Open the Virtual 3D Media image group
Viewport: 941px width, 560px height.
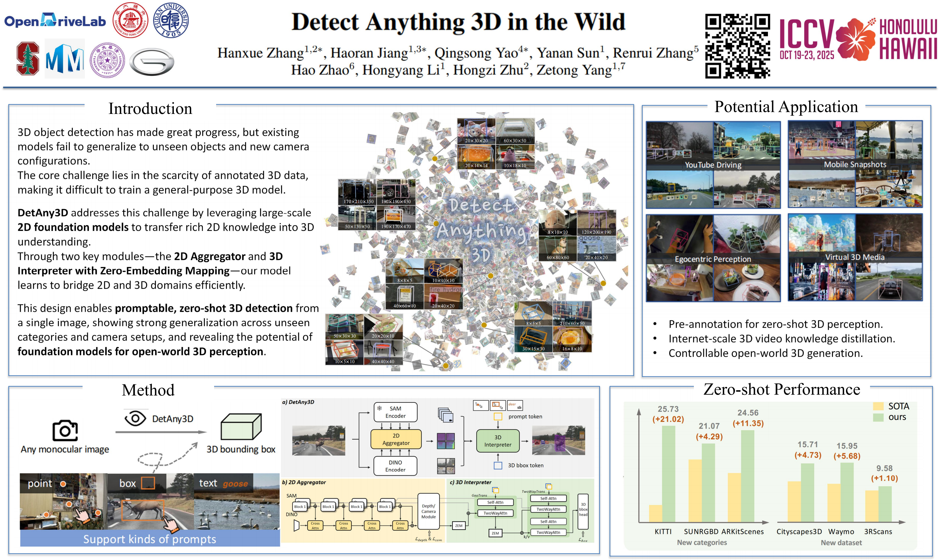[855, 257]
